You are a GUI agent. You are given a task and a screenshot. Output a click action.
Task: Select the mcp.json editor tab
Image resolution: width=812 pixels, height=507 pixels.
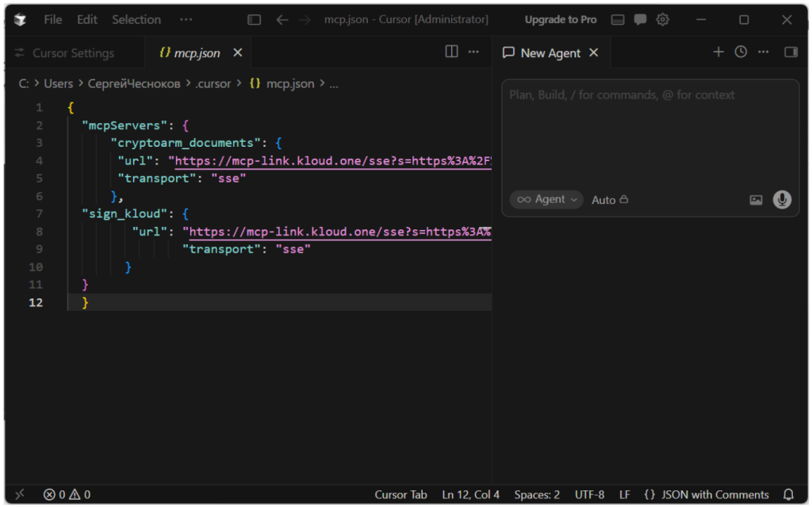pyautogui.click(x=197, y=53)
